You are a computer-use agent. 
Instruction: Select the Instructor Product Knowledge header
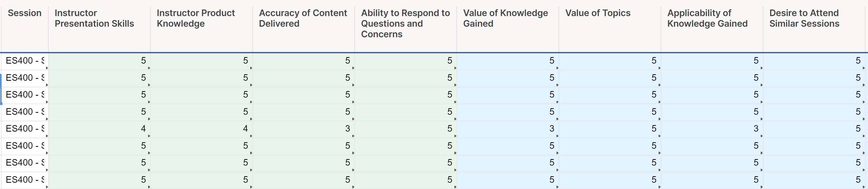(196, 18)
